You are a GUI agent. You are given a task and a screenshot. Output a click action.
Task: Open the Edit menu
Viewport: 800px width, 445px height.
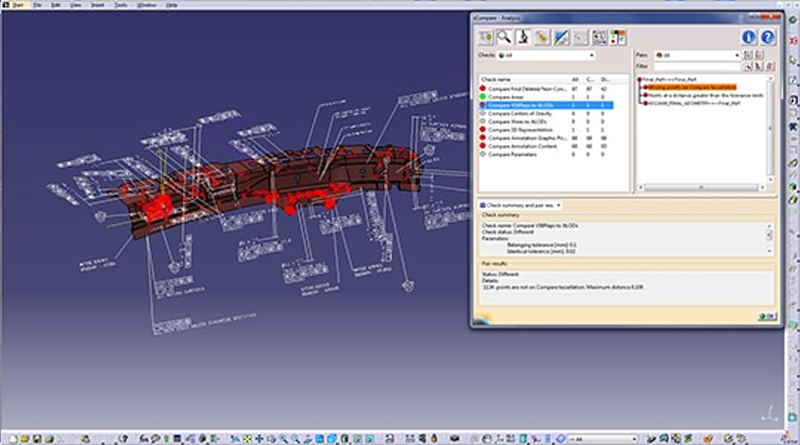tap(56, 5)
